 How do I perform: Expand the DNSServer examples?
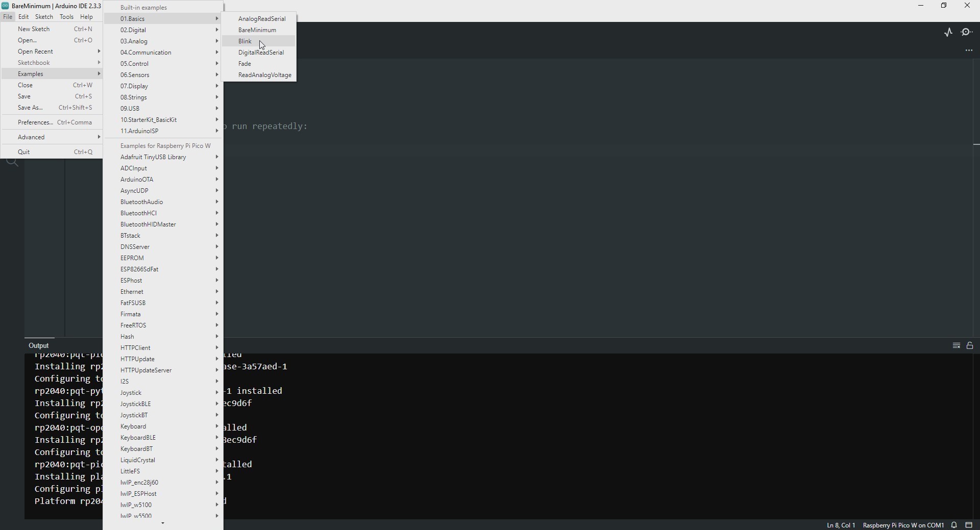coord(163,247)
